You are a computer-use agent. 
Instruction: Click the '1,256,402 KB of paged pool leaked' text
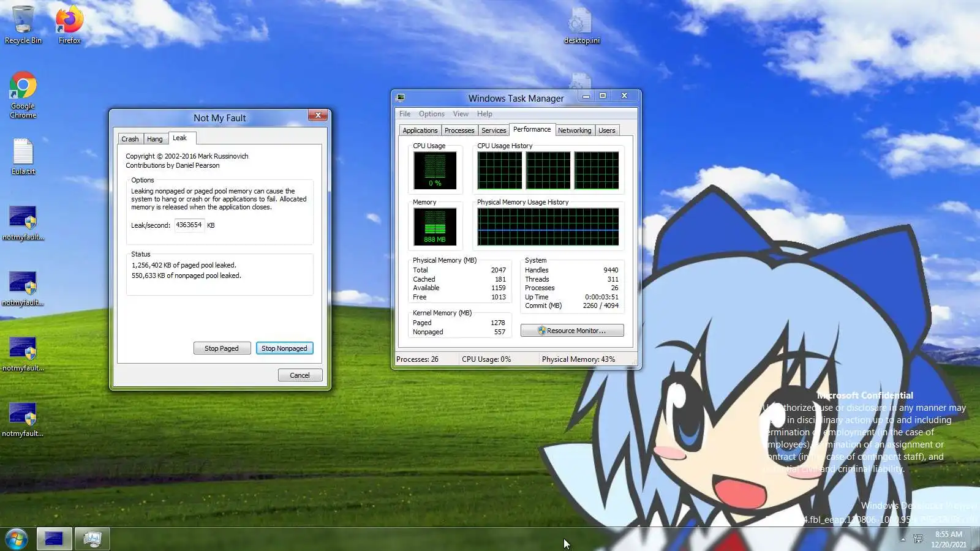(184, 265)
